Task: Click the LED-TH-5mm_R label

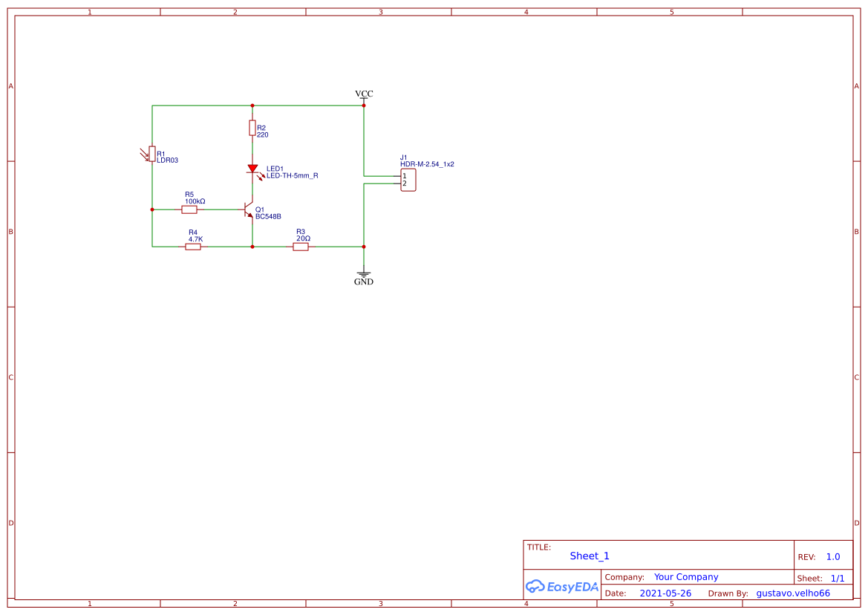Action: click(293, 176)
